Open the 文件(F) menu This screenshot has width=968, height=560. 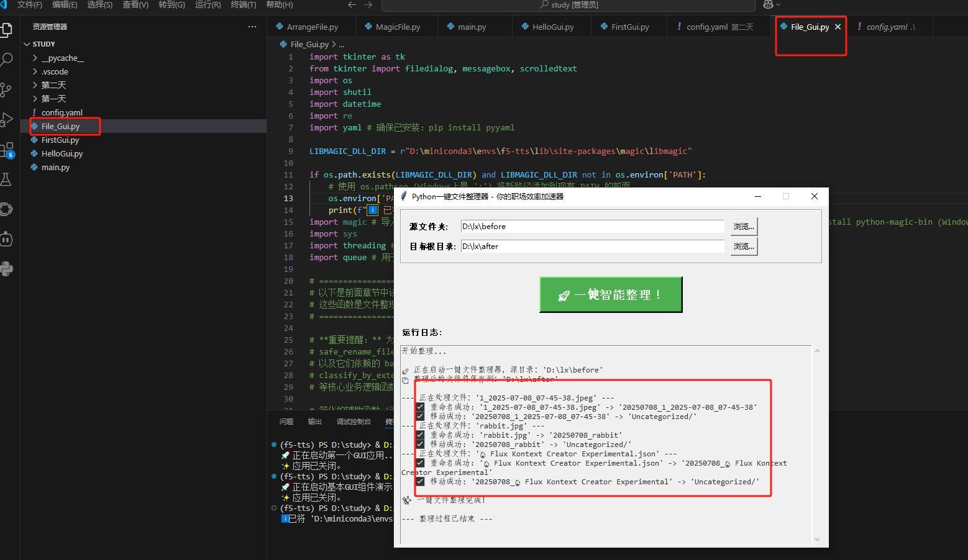click(29, 4)
